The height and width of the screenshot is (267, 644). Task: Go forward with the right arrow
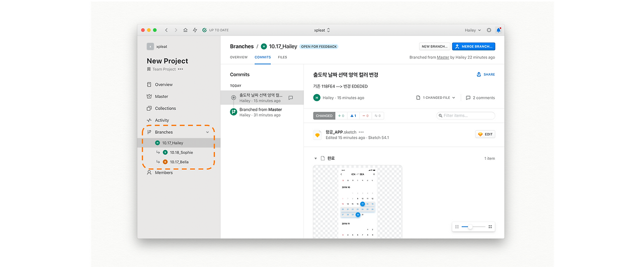tap(176, 30)
